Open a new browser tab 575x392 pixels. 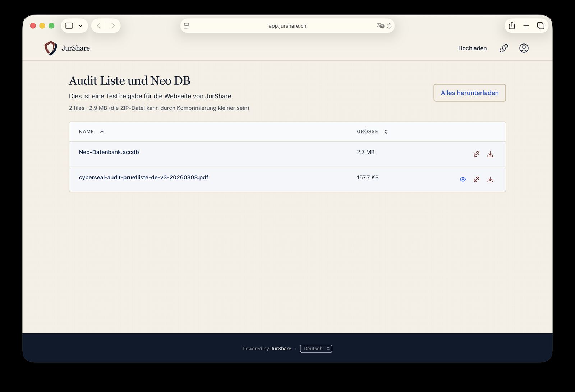point(526,25)
